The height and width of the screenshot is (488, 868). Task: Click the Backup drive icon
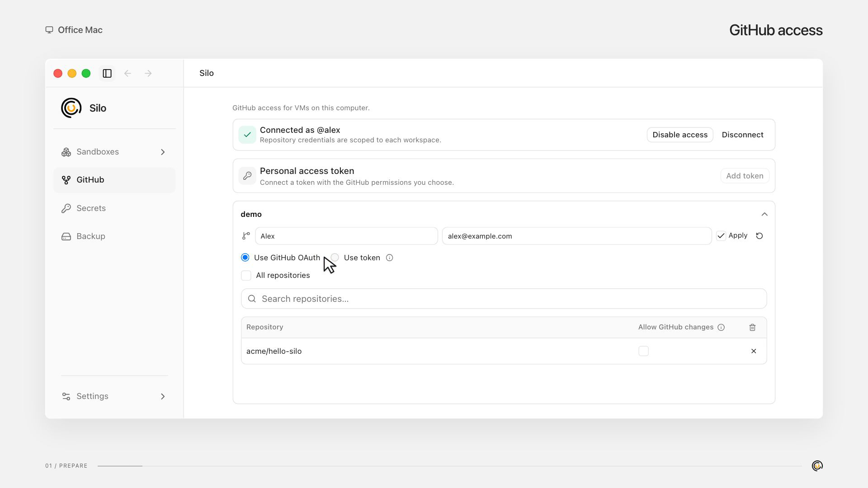pos(66,236)
